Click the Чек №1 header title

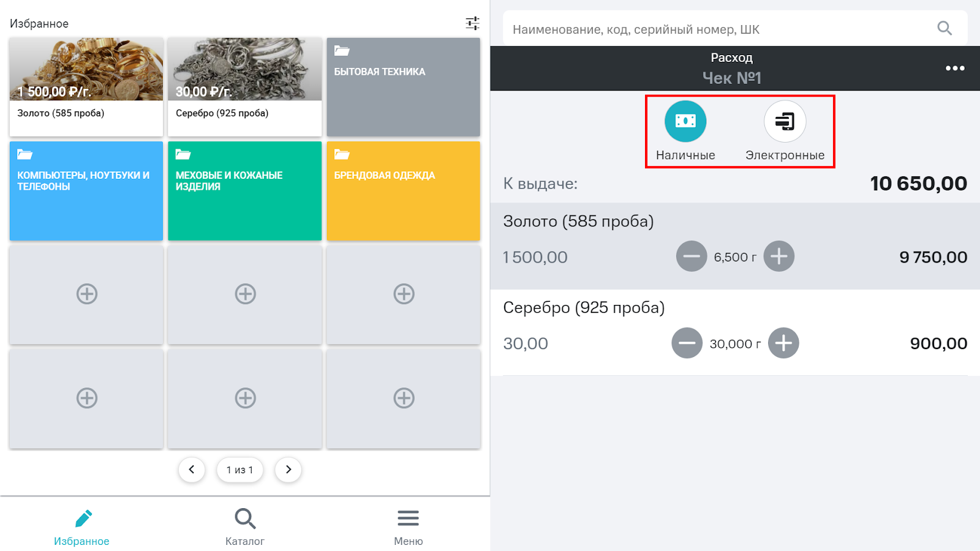click(731, 78)
